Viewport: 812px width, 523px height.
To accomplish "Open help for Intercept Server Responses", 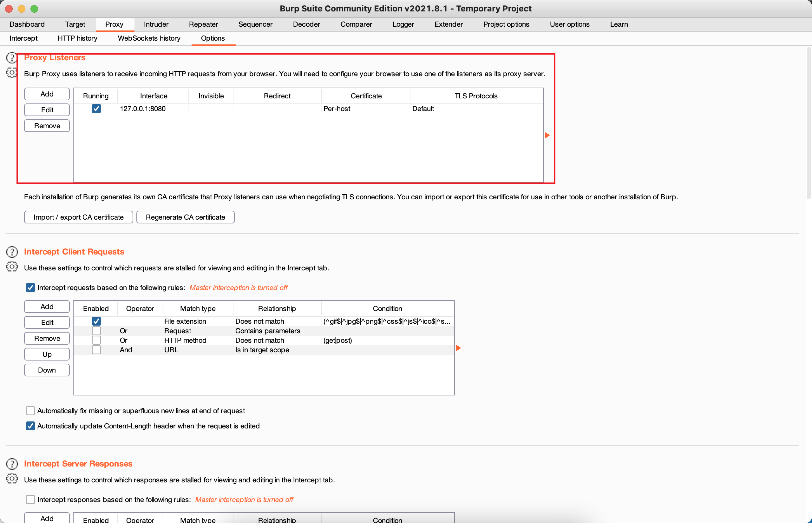I will [12, 464].
